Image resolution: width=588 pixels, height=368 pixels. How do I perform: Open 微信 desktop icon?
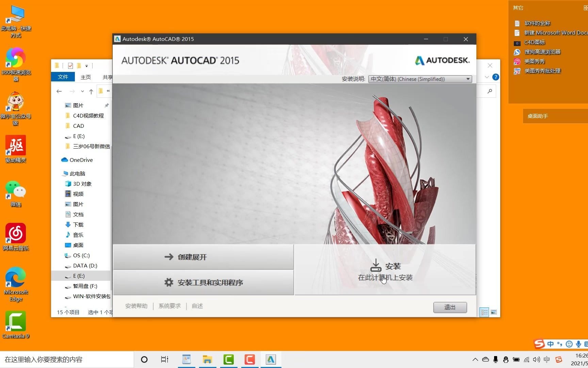click(x=16, y=194)
